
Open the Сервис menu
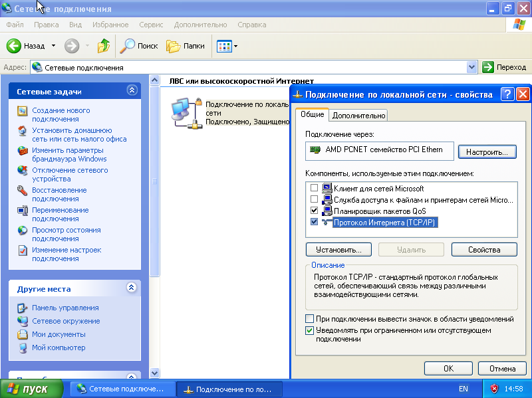(x=151, y=25)
